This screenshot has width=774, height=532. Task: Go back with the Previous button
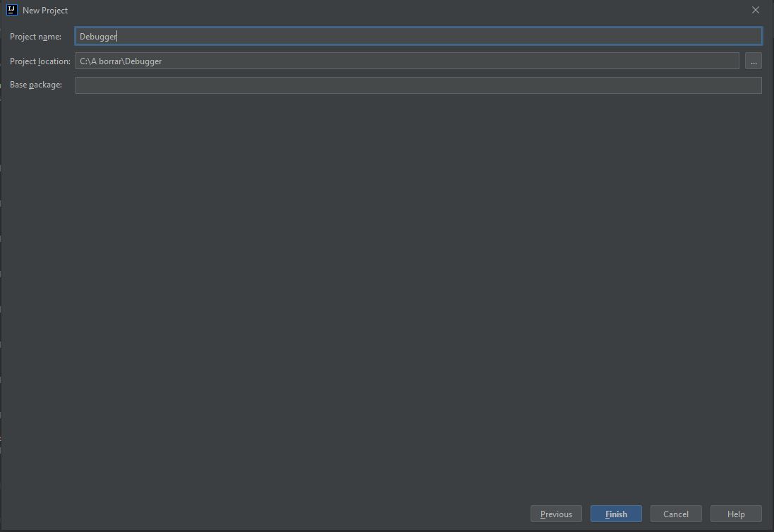[x=556, y=514]
